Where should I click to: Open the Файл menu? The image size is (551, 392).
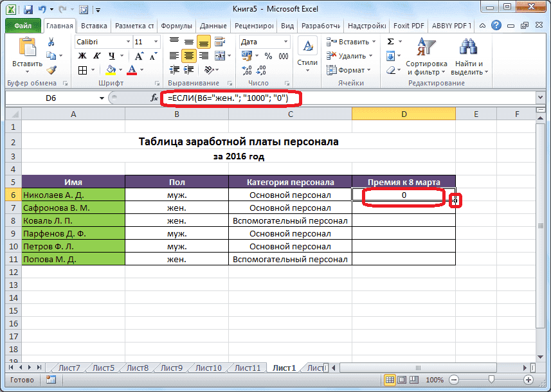[x=21, y=26]
